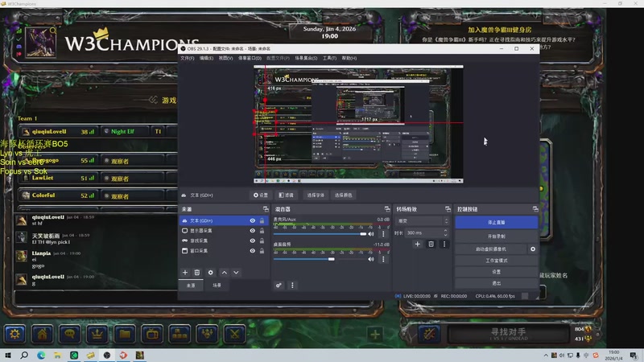The height and width of the screenshot is (362, 644).
Task: Adjust the 300 ms duration stepper
Action: (445, 232)
